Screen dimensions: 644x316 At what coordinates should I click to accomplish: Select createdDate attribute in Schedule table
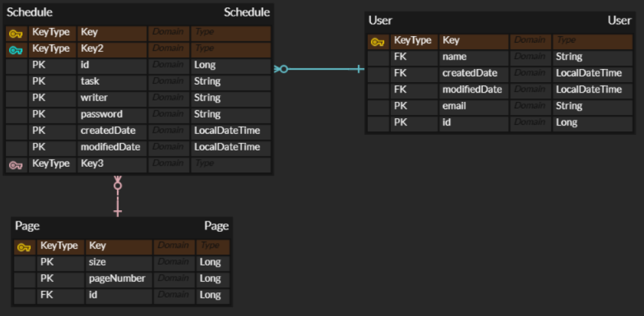tap(112, 132)
